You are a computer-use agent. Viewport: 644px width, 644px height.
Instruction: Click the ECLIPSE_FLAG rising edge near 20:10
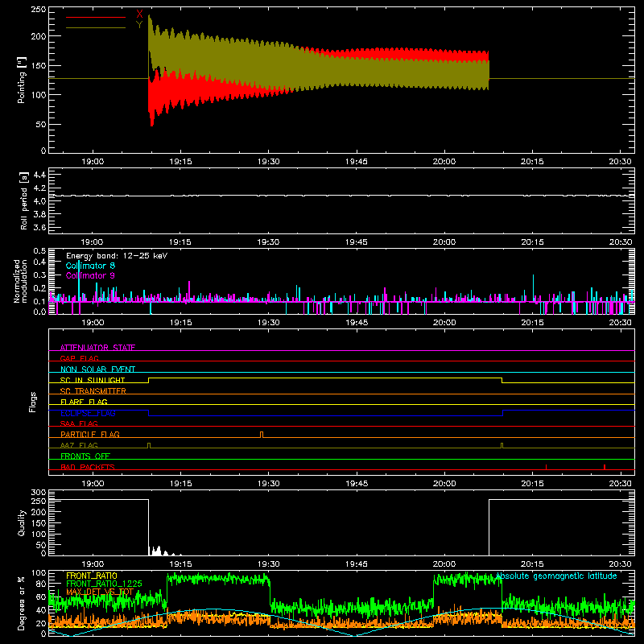pyautogui.click(x=502, y=413)
